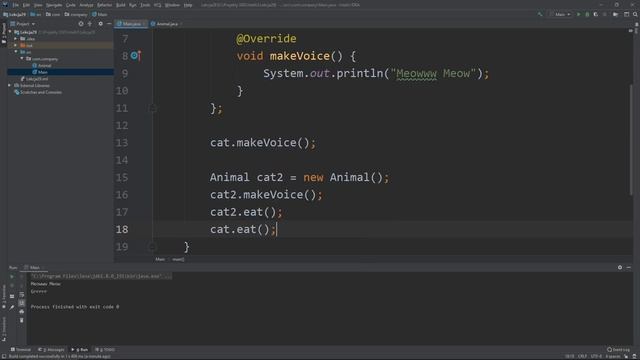The height and width of the screenshot is (360, 640).
Task: Click the java.exe command line in console
Action: click(101, 276)
